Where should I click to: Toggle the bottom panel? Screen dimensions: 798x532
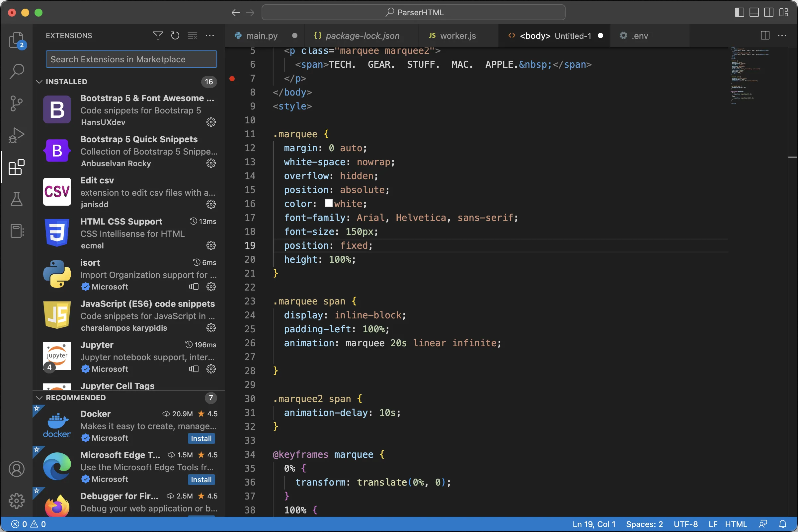pyautogui.click(x=754, y=13)
